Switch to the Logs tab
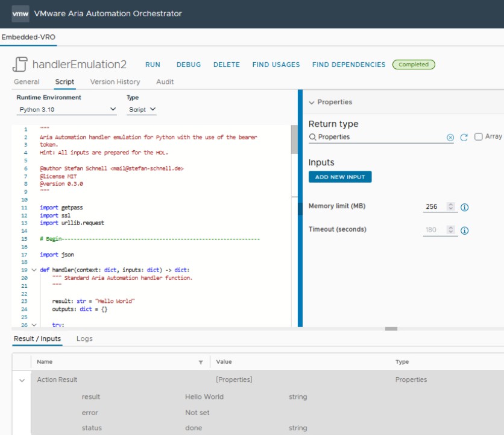Viewport: 504px width, 435px height. click(x=84, y=339)
